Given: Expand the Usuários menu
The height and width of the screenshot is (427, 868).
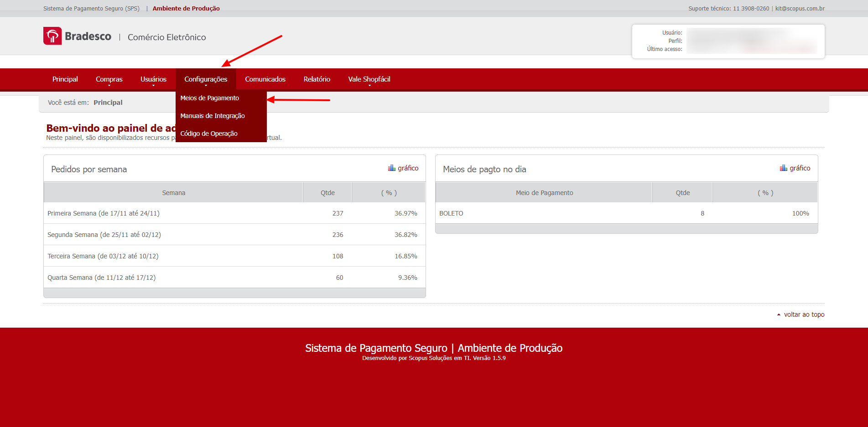Looking at the screenshot, I should (x=153, y=79).
